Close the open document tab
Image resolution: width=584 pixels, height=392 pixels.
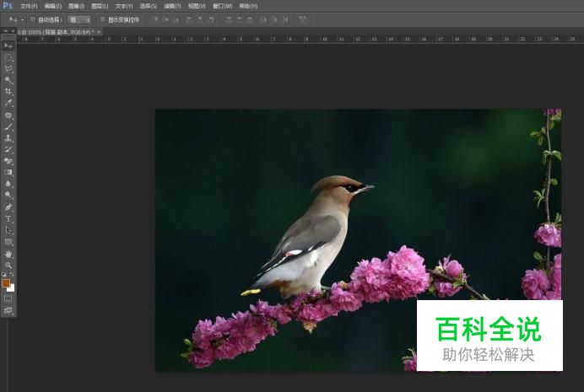coord(99,32)
